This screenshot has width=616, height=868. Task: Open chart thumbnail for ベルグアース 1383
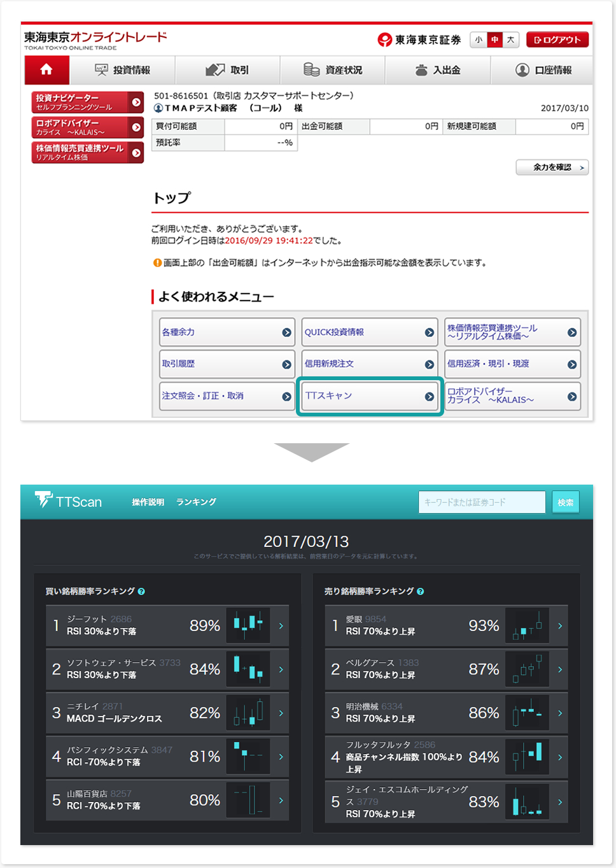[x=527, y=669]
